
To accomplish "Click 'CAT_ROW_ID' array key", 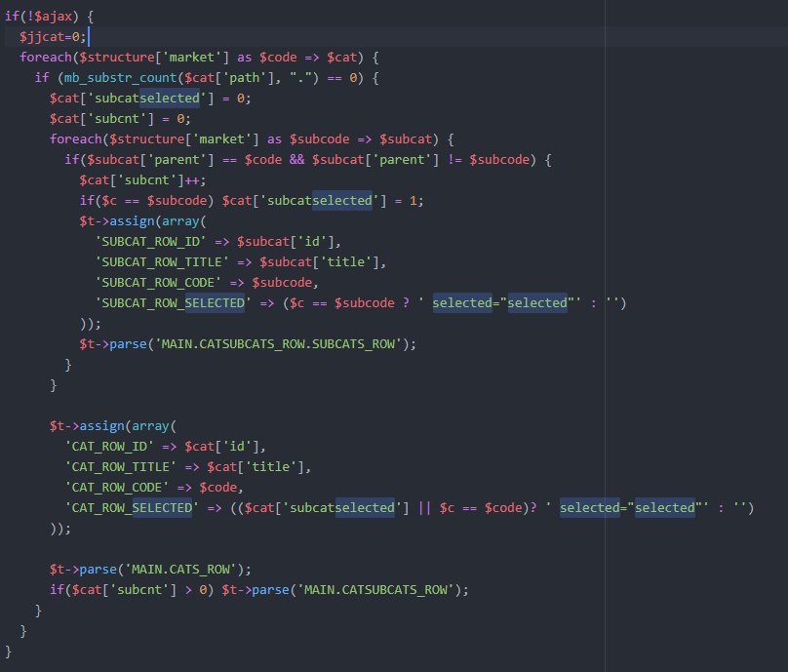I will coord(109,447).
